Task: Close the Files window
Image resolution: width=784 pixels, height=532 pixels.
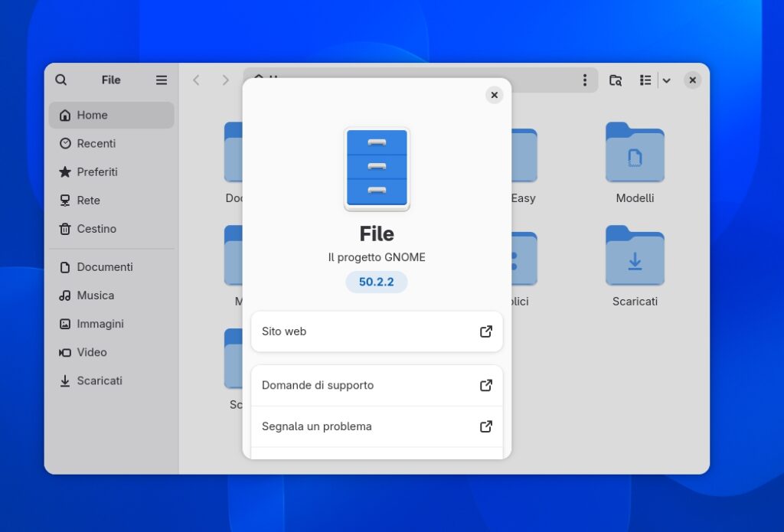Action: point(692,80)
